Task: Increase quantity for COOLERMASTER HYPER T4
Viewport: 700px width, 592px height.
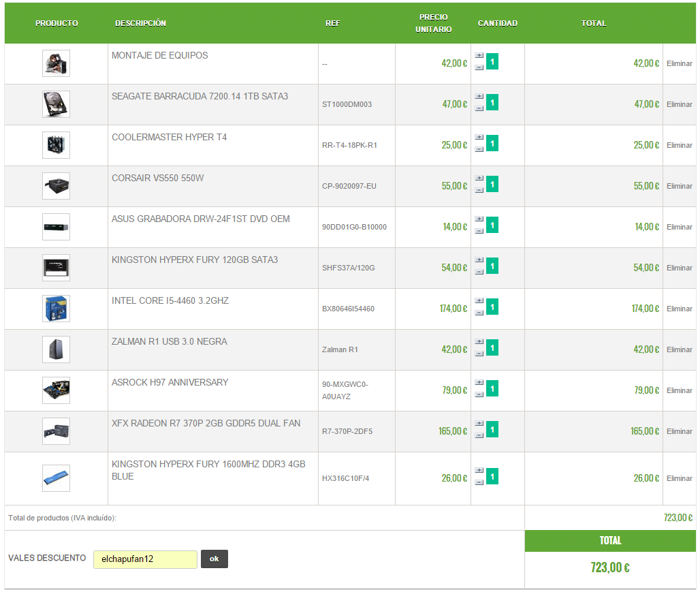Action: pyautogui.click(x=479, y=138)
